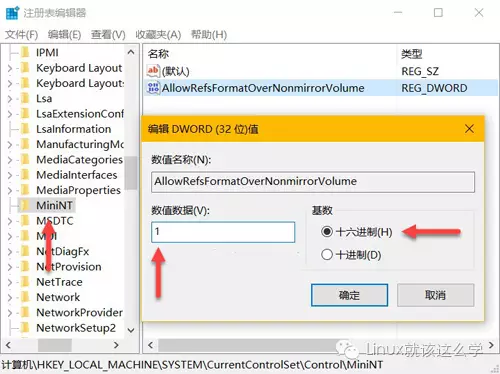
Task: Select the hexadecimal (十六进制) radio button
Action: pos(327,231)
